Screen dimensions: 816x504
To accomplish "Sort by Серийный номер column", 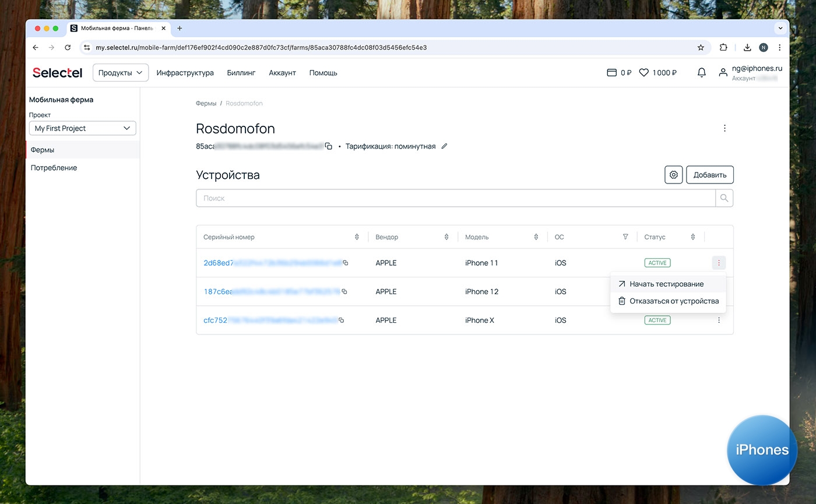I will point(357,237).
